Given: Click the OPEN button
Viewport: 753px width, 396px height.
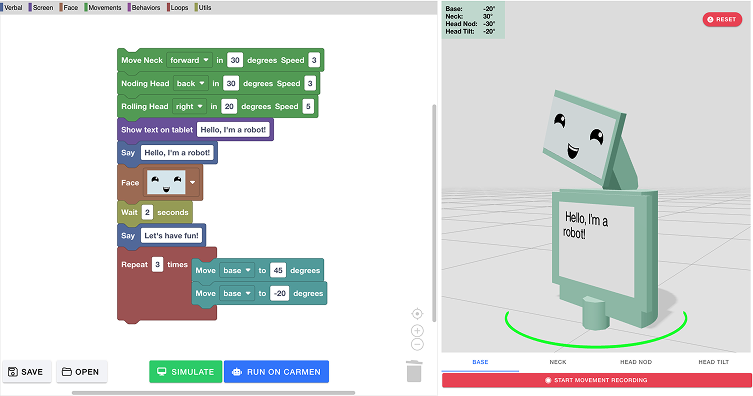Looking at the screenshot, I should point(82,372).
